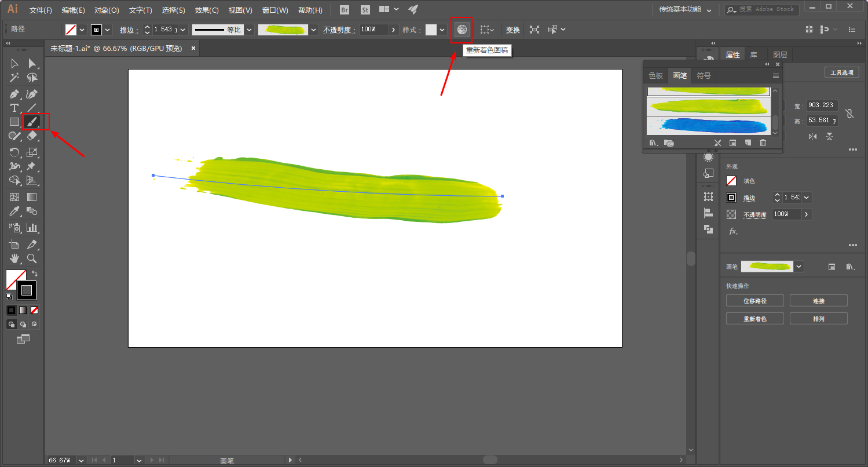Open graphic style dropdown

[x=442, y=30]
